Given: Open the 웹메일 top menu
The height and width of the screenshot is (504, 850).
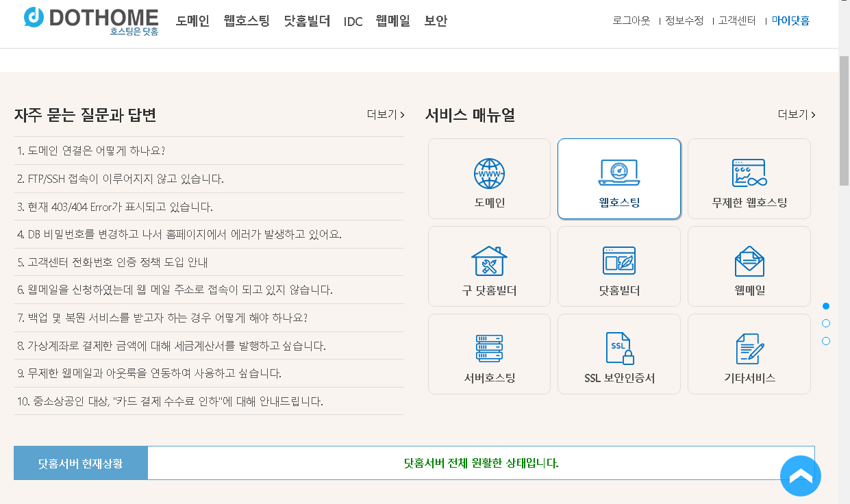Looking at the screenshot, I should [393, 21].
